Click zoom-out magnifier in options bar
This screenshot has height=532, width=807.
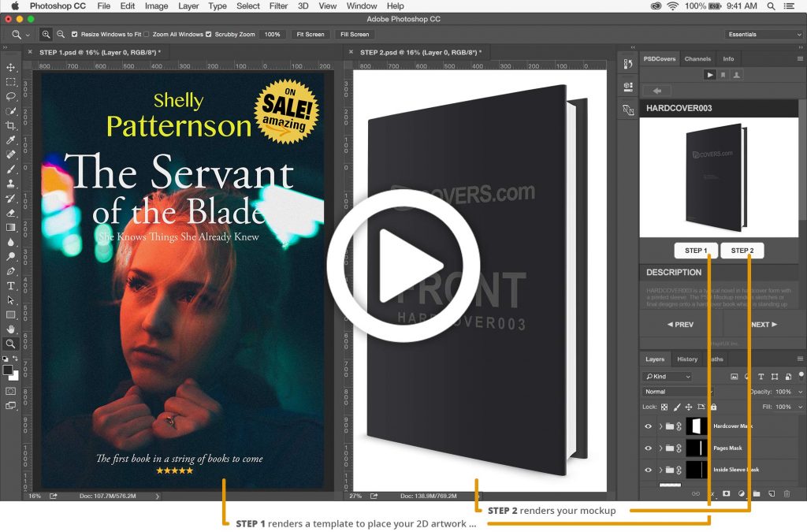61,35
